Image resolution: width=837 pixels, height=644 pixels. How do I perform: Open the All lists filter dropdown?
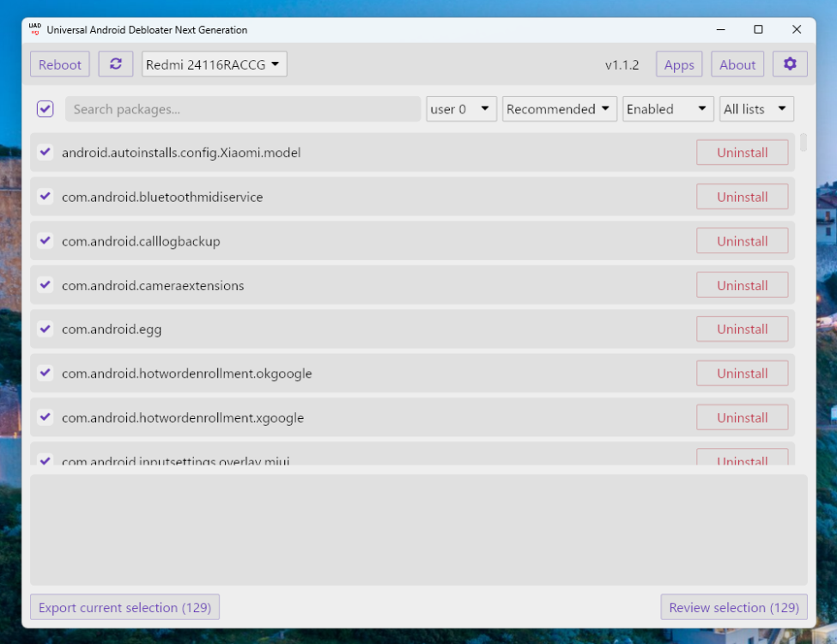755,109
